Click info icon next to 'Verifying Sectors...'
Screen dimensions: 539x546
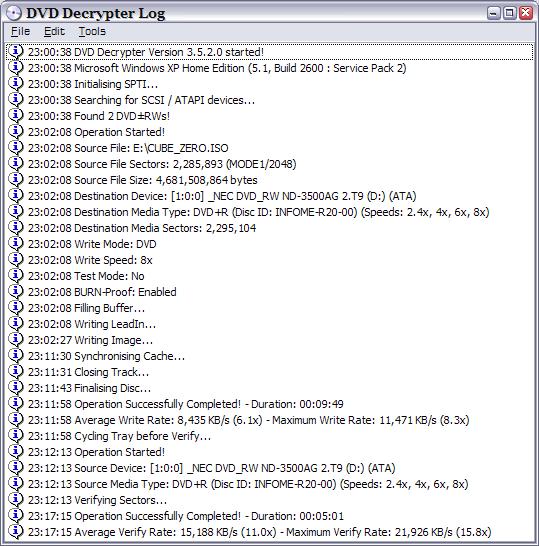[x=15, y=500]
